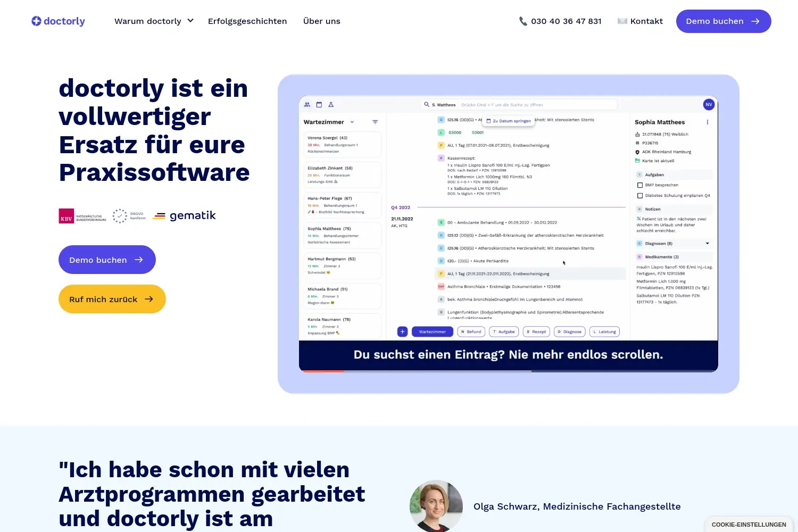The height and width of the screenshot is (532, 798).
Task: Click the NV user avatar
Action: 709,105
